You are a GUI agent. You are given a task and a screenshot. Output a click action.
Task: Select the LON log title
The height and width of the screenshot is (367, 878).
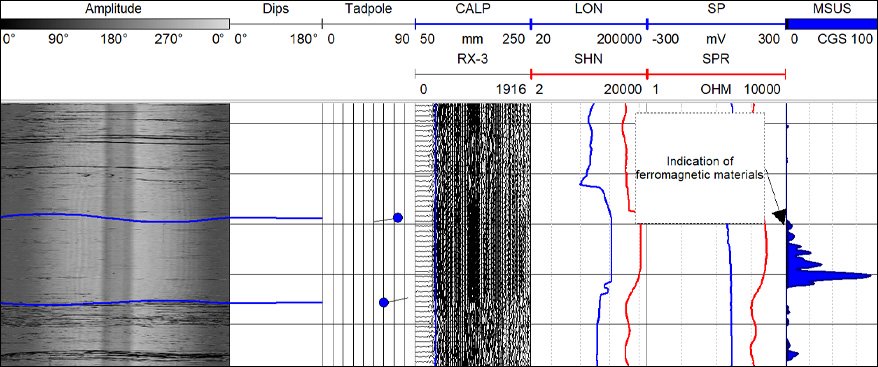588,9
